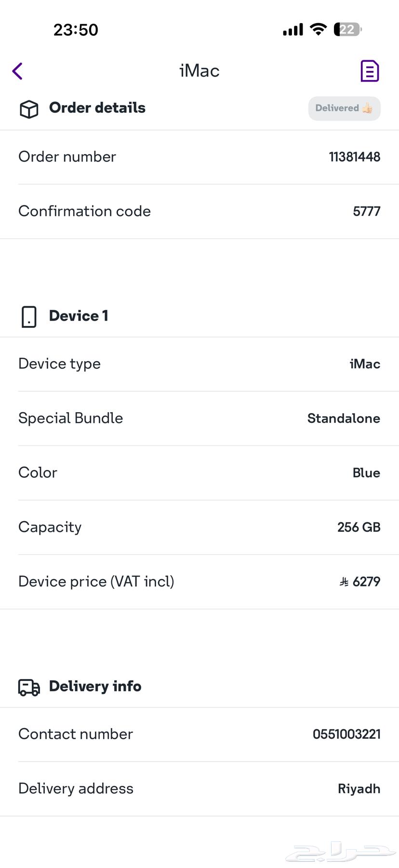Open the order receipt document icon
The height and width of the screenshot is (868, 399).
(369, 71)
